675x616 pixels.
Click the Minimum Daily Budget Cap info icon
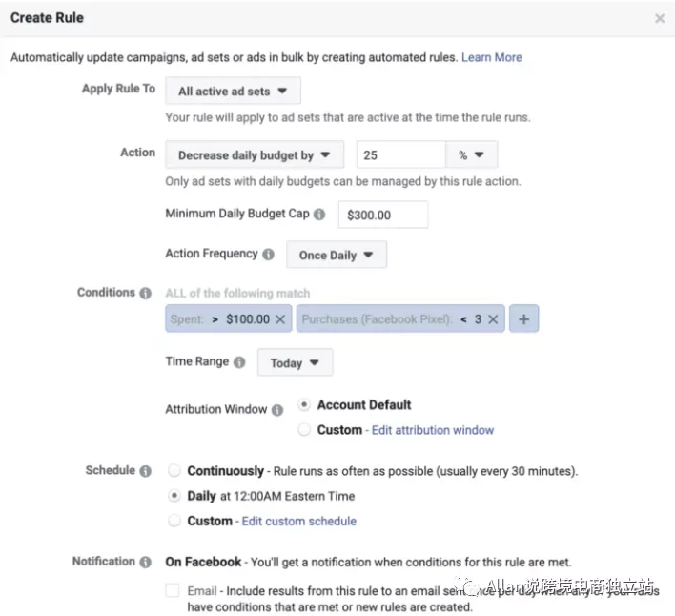click(x=319, y=214)
